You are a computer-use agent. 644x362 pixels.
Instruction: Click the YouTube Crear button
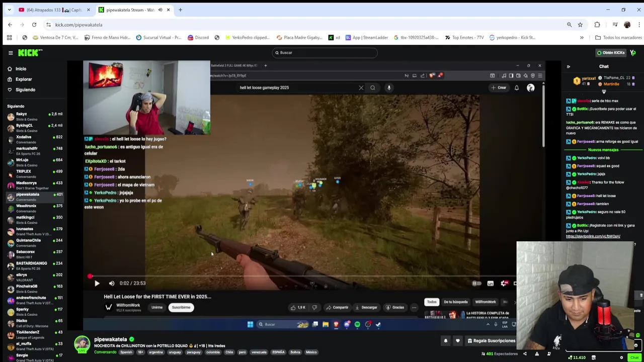point(499,88)
